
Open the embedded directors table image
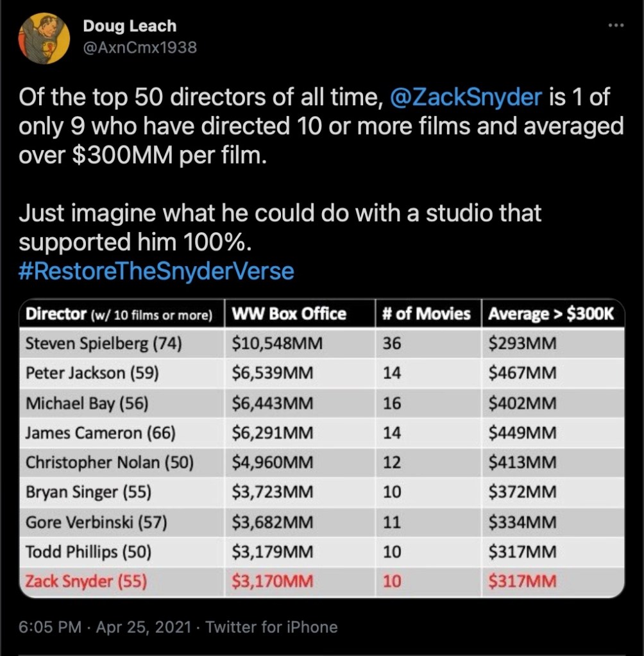click(x=321, y=448)
